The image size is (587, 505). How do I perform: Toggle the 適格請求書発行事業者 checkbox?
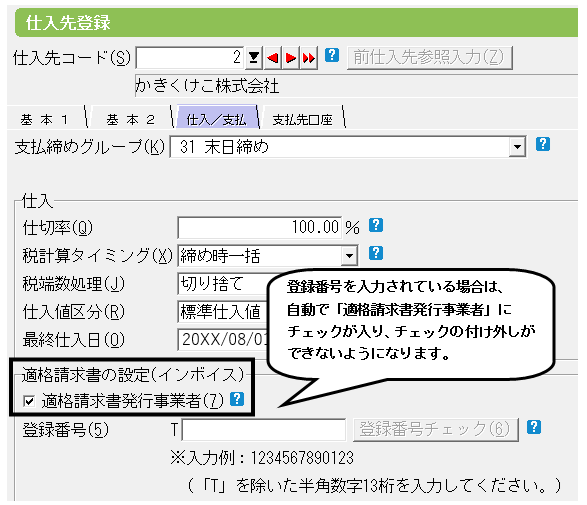tap(29, 401)
